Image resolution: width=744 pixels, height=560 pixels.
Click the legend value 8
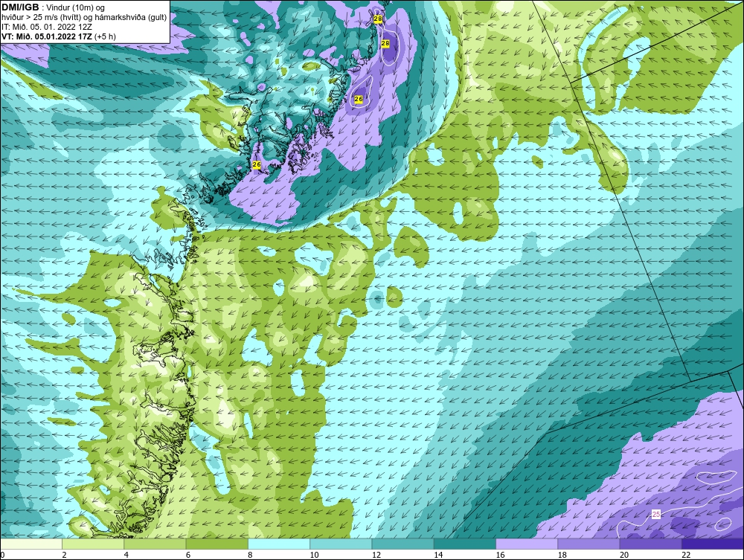(x=250, y=556)
